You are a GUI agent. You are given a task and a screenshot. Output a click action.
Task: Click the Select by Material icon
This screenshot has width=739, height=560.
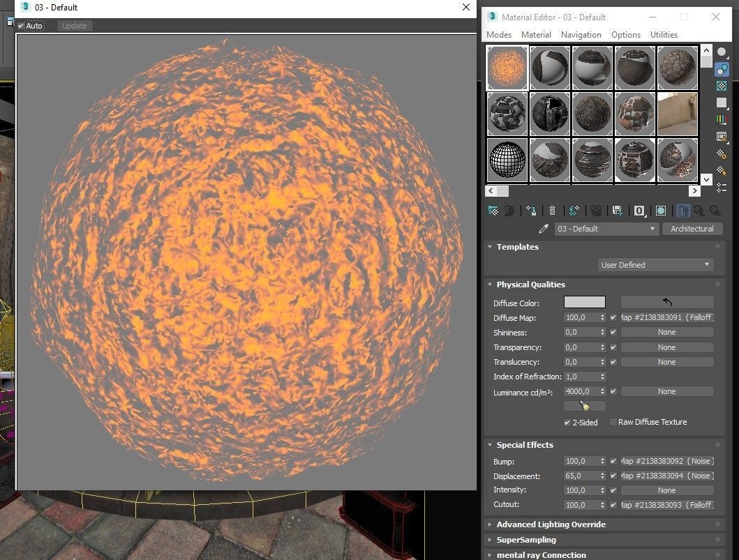point(722,170)
